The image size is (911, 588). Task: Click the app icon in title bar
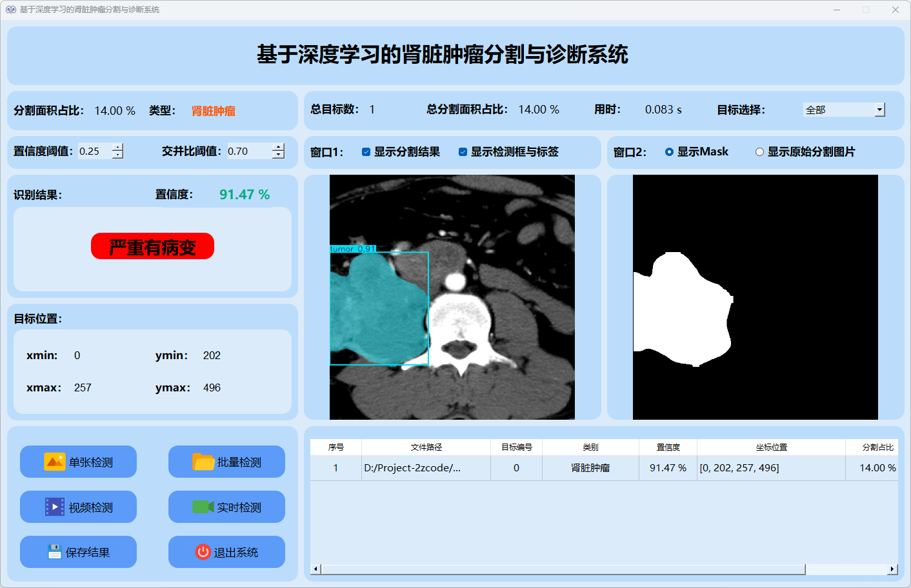click(x=10, y=10)
